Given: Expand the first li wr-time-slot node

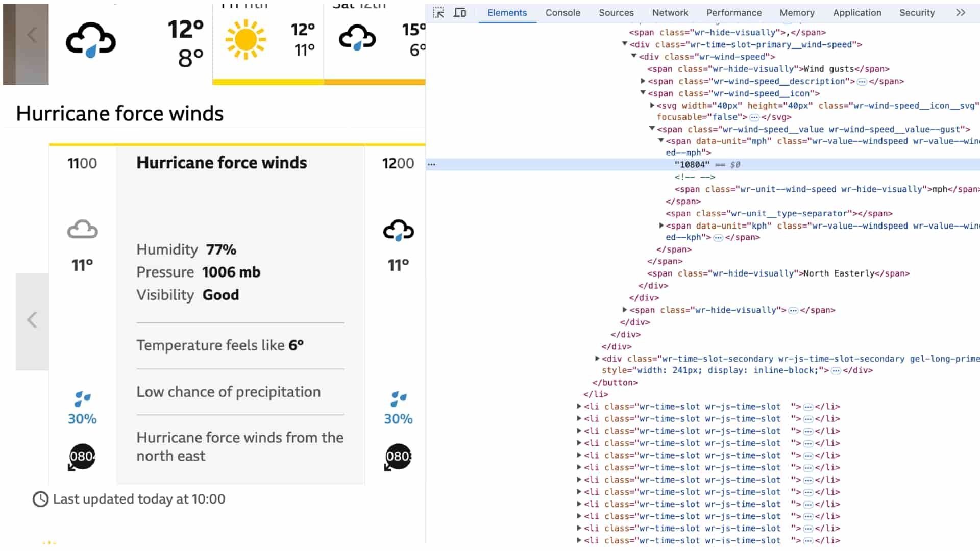Looking at the screenshot, I should 578,406.
